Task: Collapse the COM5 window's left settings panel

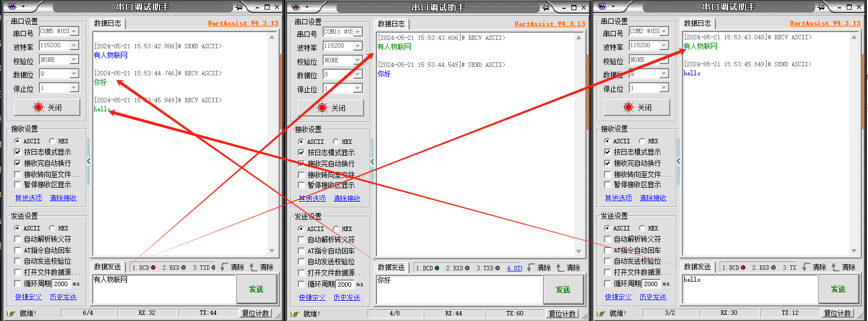Action: (x=88, y=161)
